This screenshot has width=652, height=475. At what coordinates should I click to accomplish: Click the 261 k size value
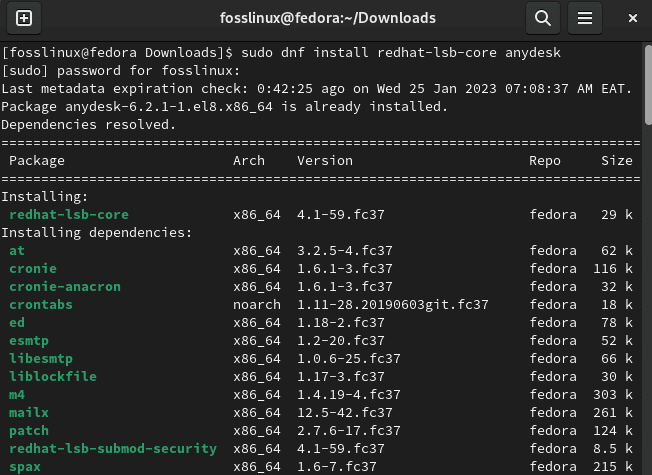pos(612,413)
